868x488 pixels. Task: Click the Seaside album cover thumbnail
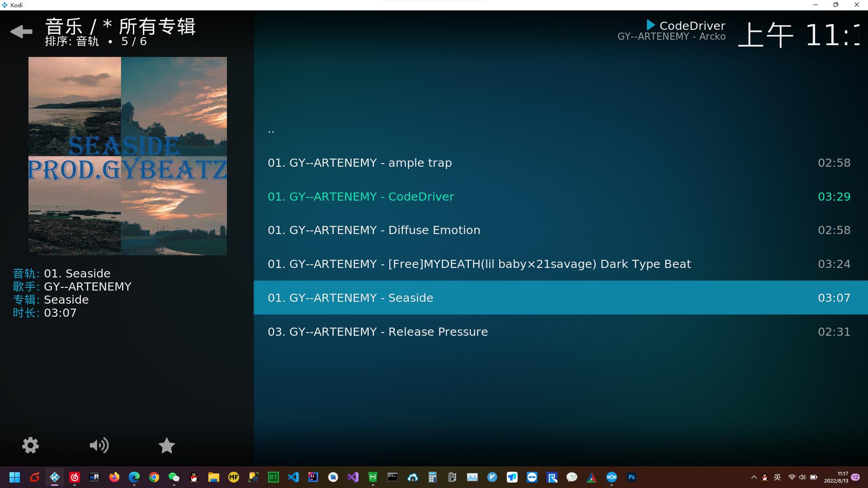coord(127,156)
